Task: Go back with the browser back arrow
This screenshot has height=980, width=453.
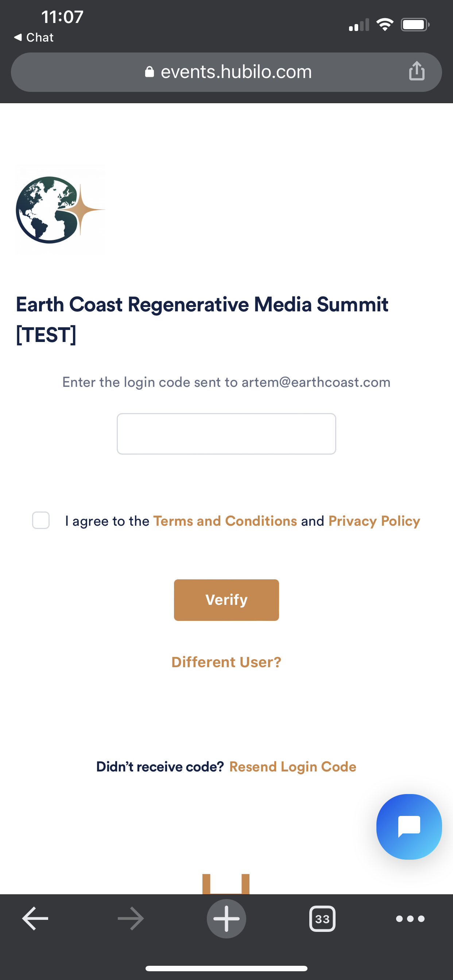Action: 35,919
